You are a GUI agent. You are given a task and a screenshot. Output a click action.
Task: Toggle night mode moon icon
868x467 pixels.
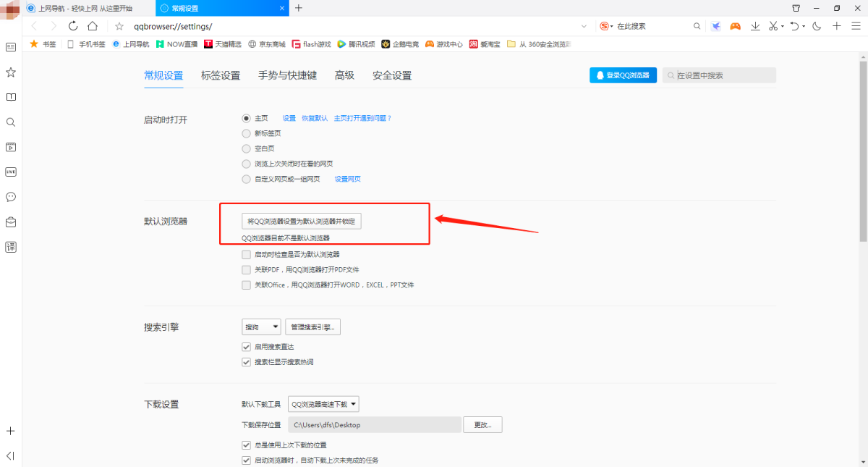tap(817, 26)
